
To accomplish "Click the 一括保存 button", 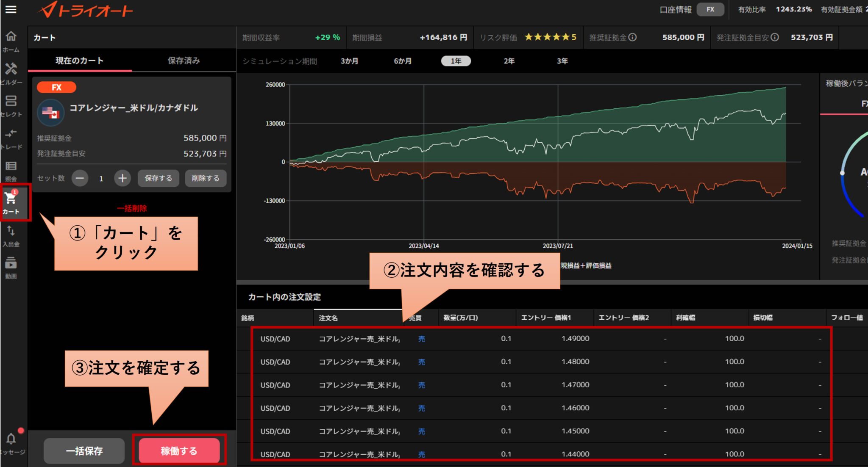I will (84, 451).
